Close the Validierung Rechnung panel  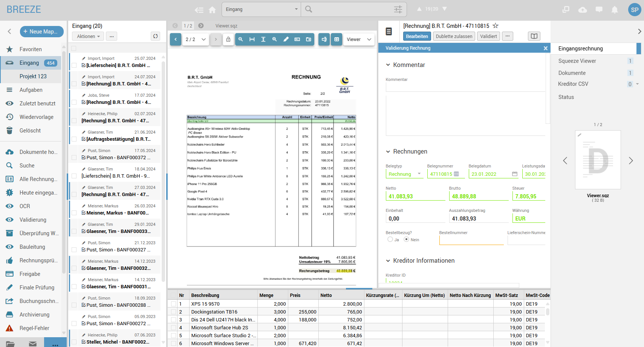coord(545,48)
